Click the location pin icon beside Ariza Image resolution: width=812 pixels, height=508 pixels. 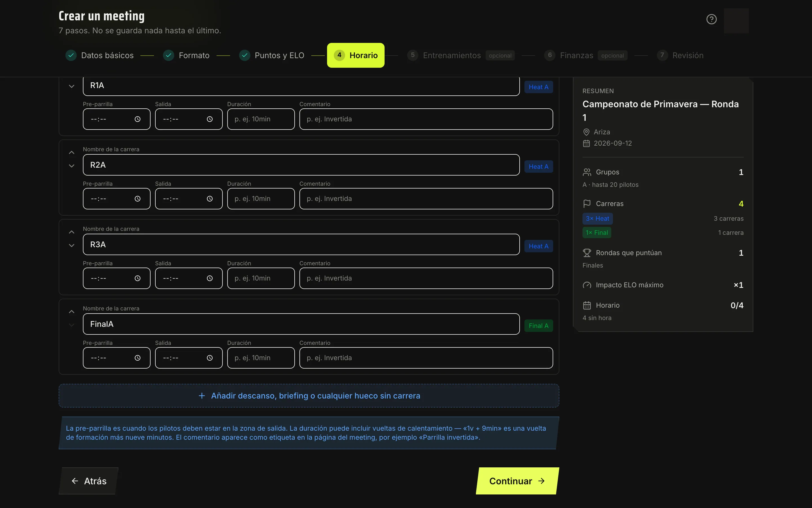(x=586, y=132)
